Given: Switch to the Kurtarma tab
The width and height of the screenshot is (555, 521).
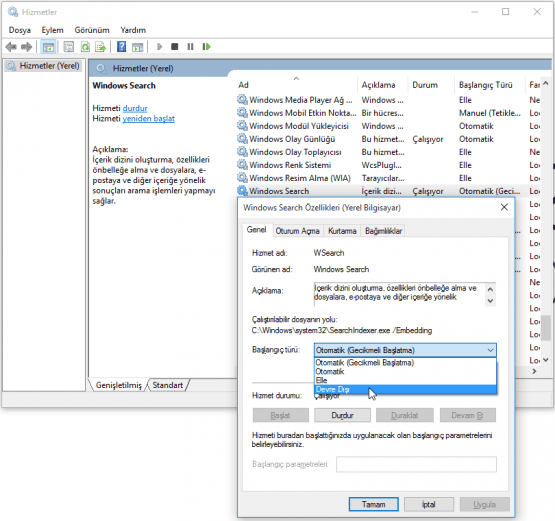Looking at the screenshot, I should (342, 231).
